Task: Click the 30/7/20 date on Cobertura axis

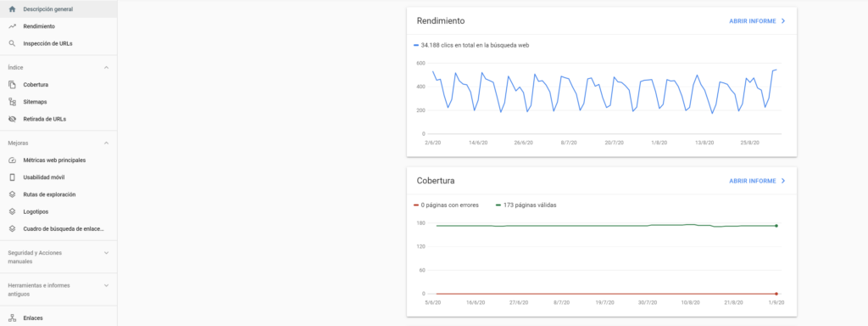Action: [647, 303]
